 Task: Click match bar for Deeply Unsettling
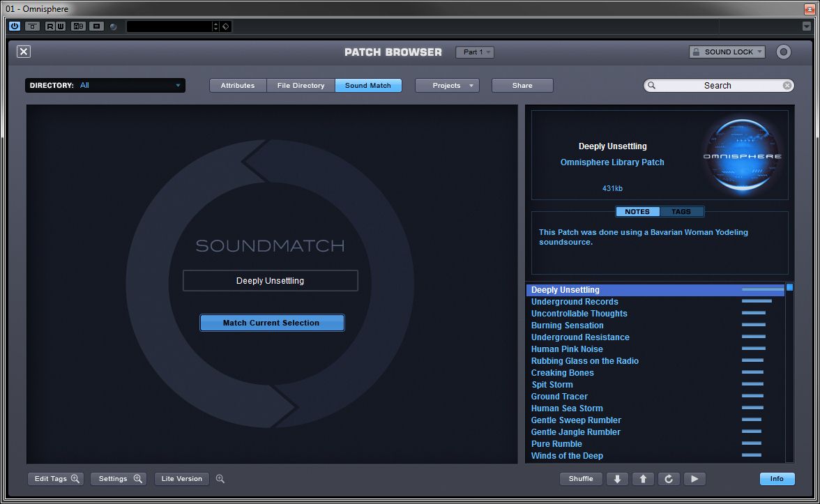point(763,289)
